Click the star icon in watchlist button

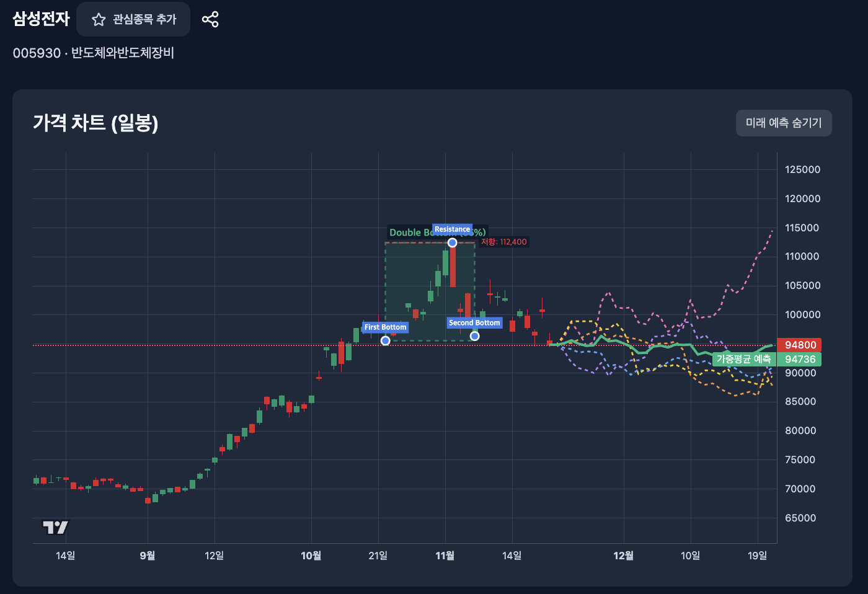click(99, 20)
